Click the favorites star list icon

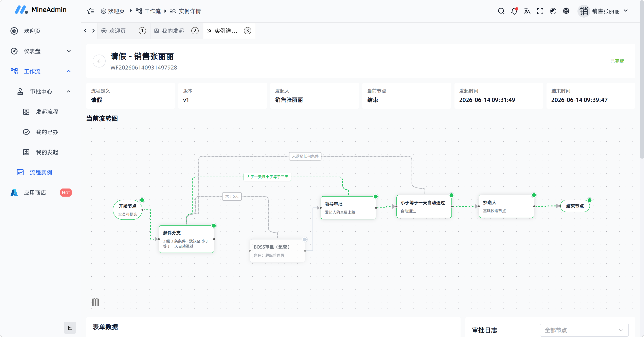tap(90, 11)
